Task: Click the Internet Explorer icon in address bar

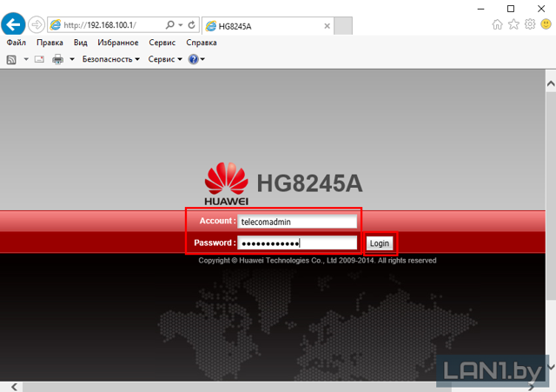Action: coord(56,25)
